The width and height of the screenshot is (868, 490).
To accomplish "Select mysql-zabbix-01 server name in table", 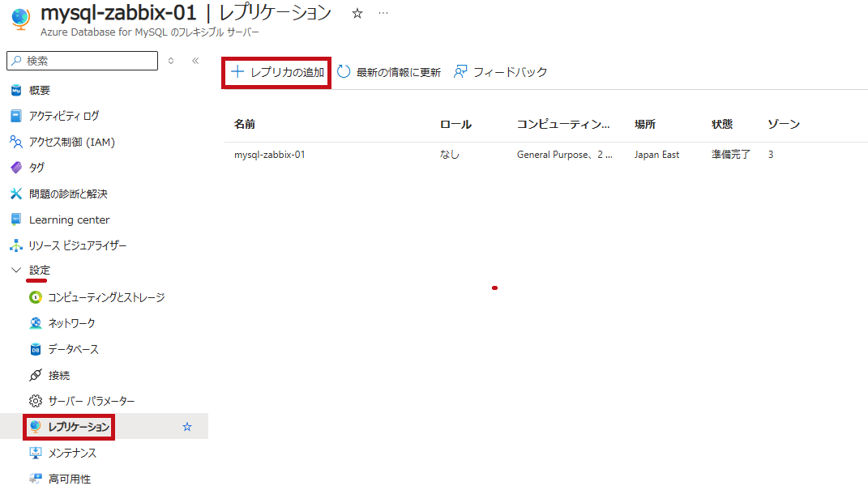I will pyautogui.click(x=270, y=155).
